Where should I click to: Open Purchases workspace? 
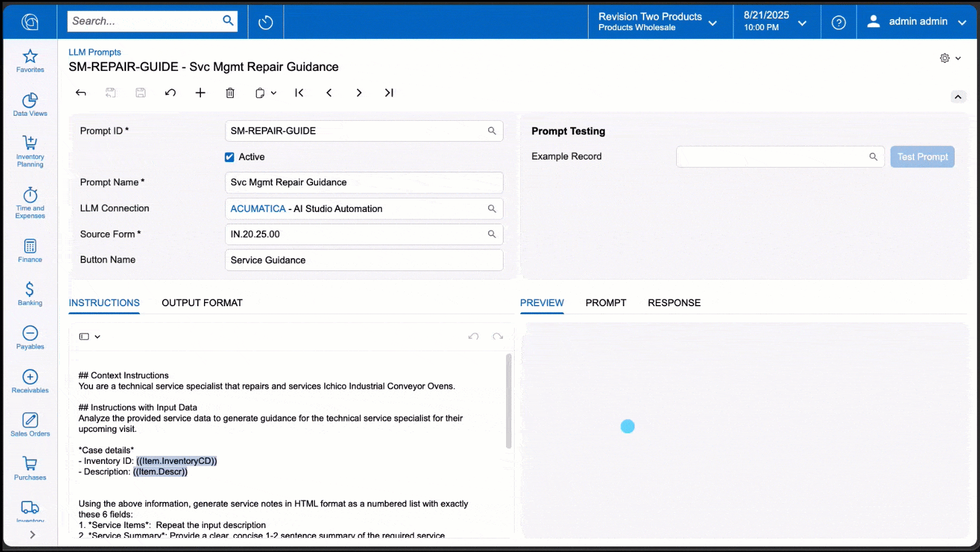tap(30, 468)
